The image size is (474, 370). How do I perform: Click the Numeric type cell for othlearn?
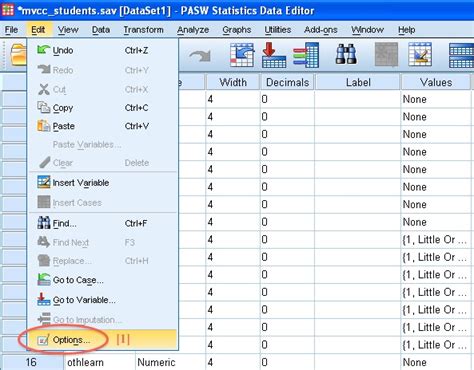pyautogui.click(x=170, y=362)
